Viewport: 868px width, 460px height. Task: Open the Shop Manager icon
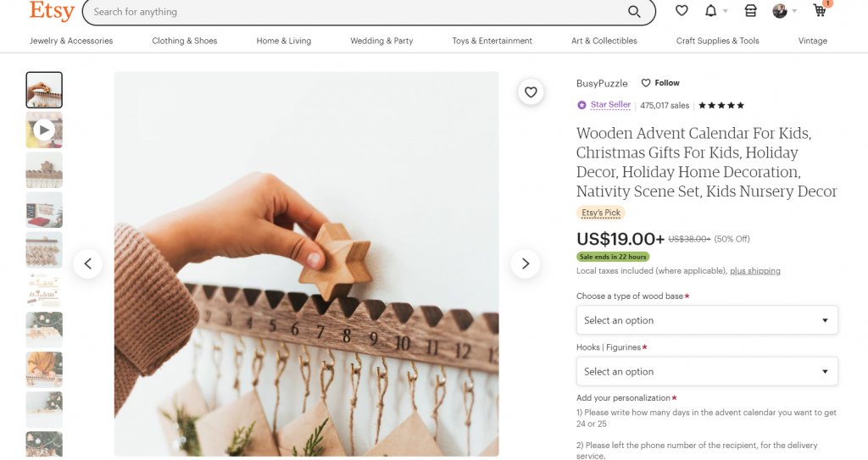point(750,11)
